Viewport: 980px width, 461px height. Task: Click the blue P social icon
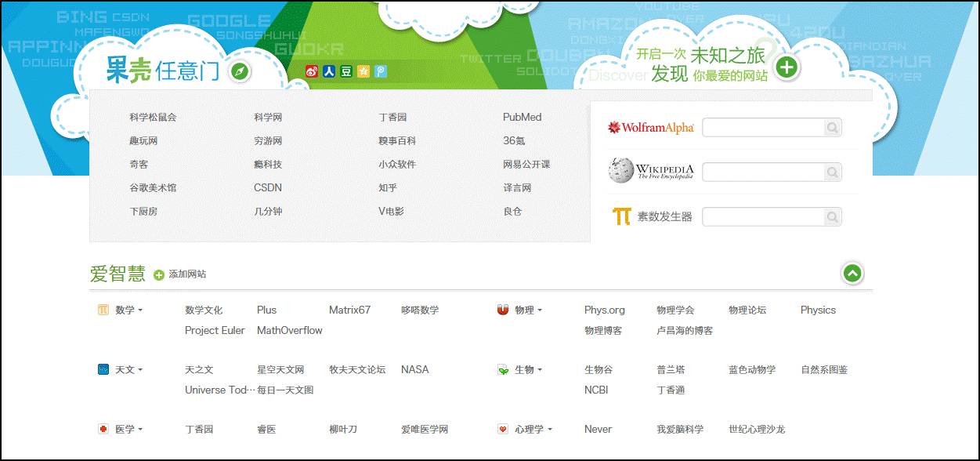pyautogui.click(x=380, y=71)
